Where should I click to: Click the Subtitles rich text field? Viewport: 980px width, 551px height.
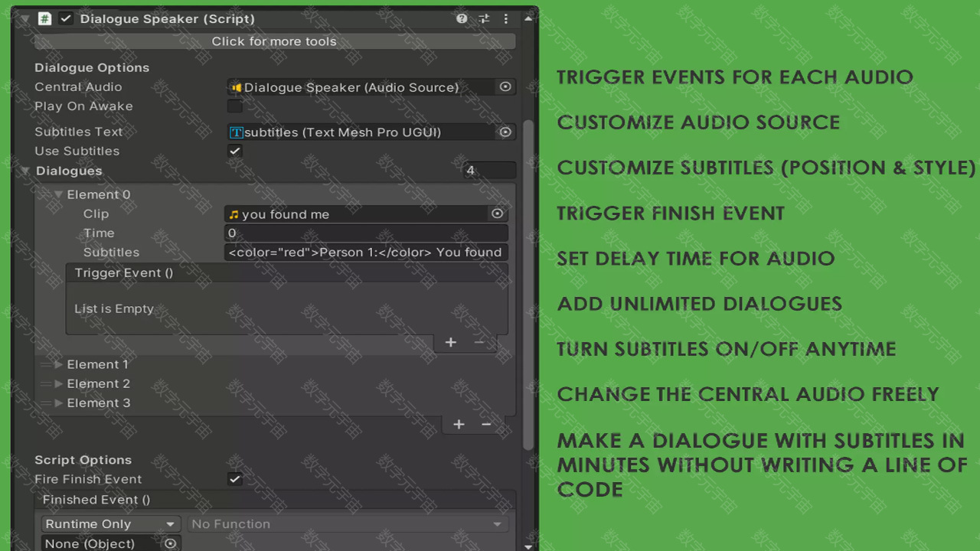(x=366, y=253)
